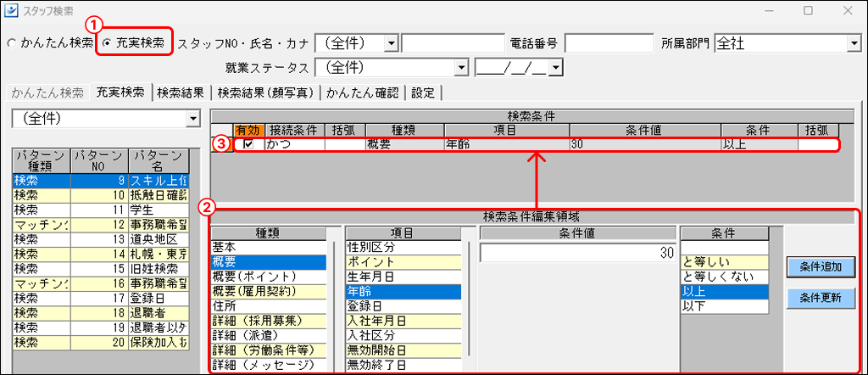The width and height of the screenshot is (868, 375).
Task: Select pattern 17 登録日 row
Action: click(x=100, y=298)
